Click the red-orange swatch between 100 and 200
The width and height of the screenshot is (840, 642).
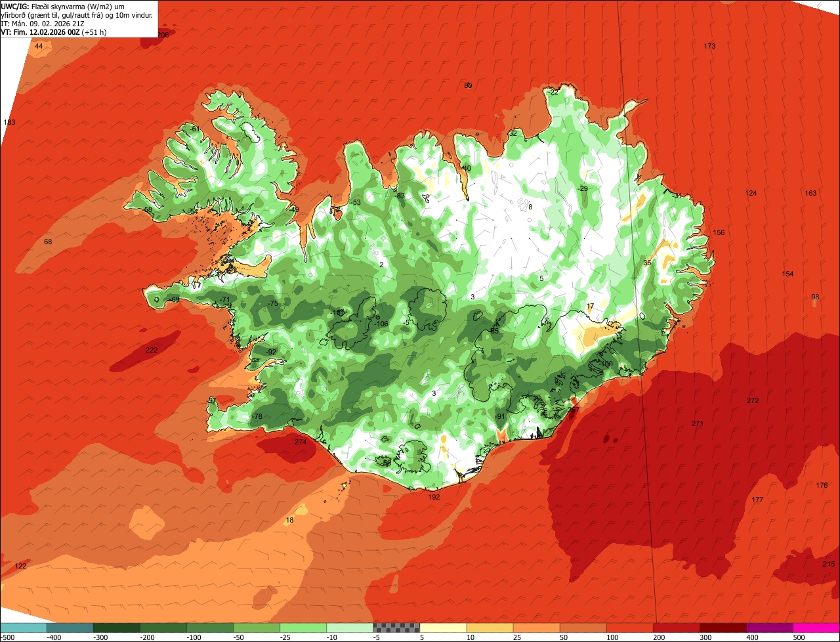[x=630, y=628]
